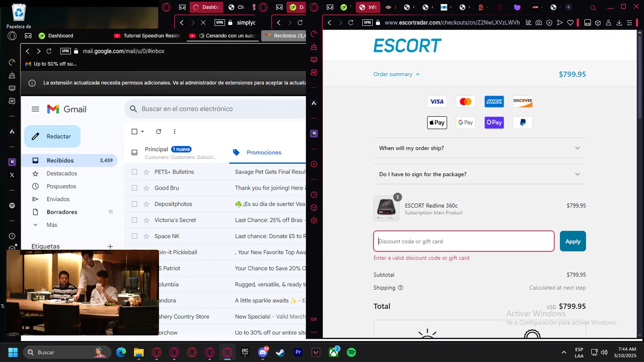Select the PETS+ Bulletins email checkbox
644x362 pixels.
coord(134,172)
